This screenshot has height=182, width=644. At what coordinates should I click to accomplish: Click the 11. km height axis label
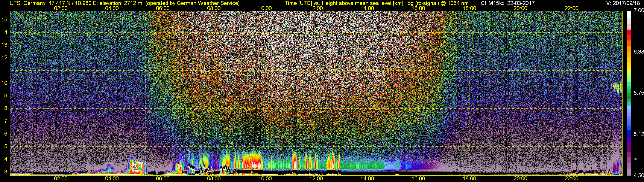click(5, 70)
